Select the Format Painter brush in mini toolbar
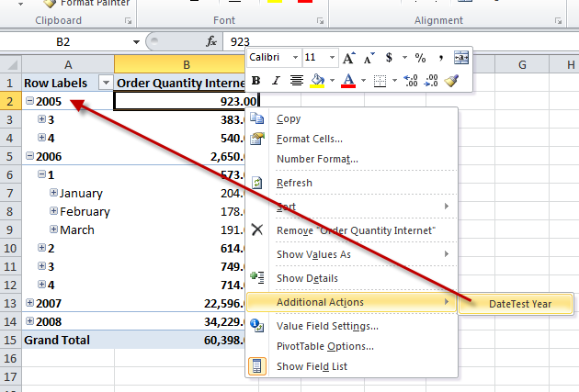 coord(451,81)
